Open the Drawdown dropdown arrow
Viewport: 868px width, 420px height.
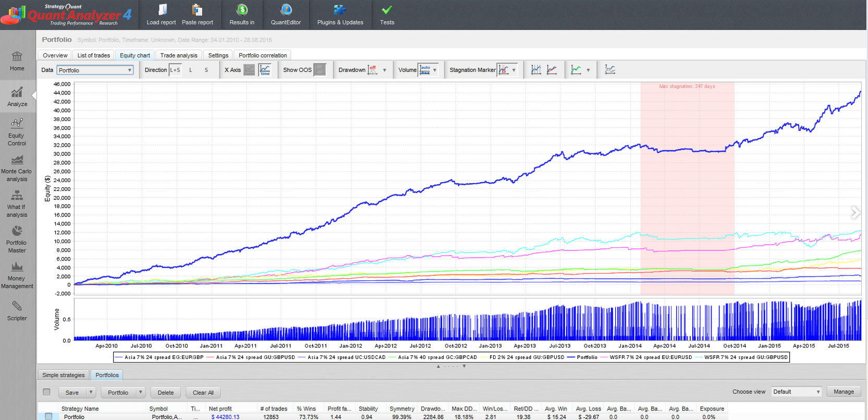click(385, 70)
